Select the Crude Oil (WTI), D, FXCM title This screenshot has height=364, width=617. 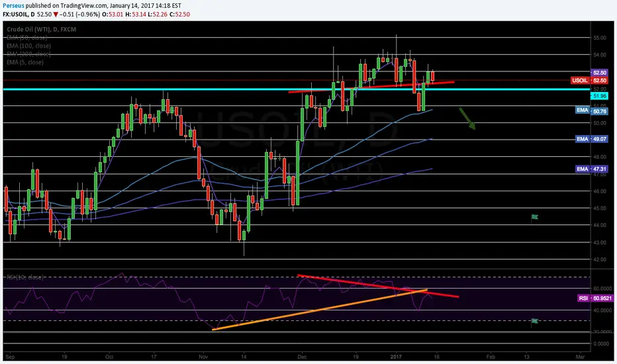tap(41, 29)
